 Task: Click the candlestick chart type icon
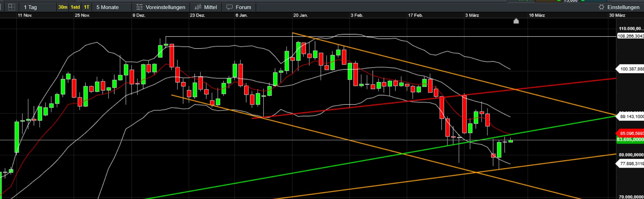[198, 7]
